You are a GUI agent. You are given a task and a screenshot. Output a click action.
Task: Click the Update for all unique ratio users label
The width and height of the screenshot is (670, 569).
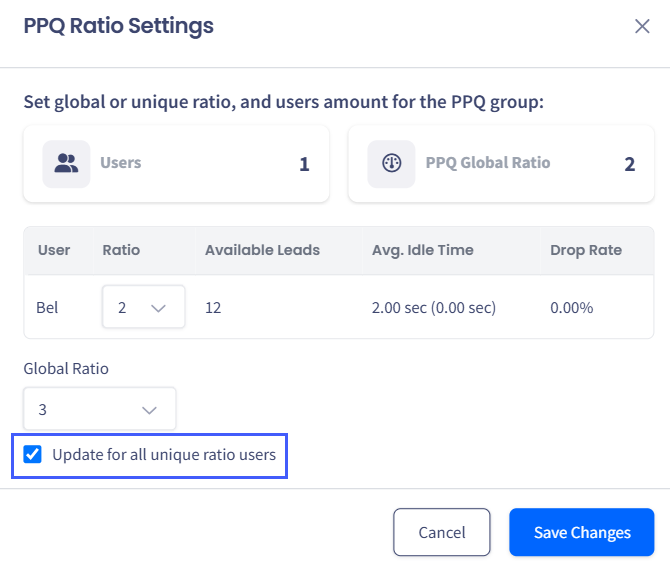(164, 455)
